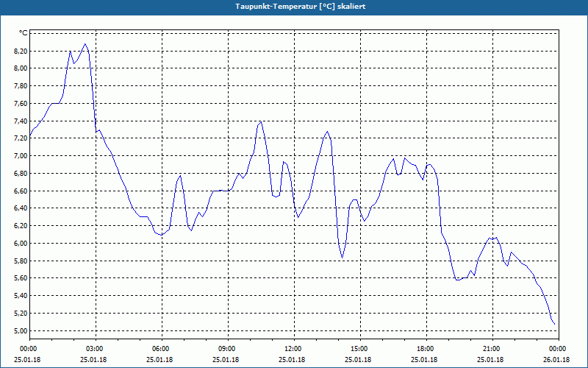Click the '06:00' time label
Screen dimensions: 588x368
pyautogui.click(x=161, y=349)
